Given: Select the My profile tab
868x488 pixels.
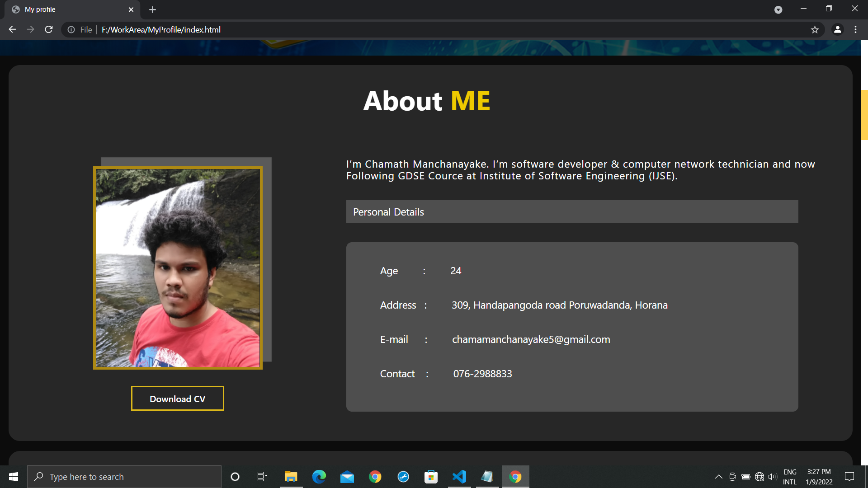Looking at the screenshot, I should pyautogui.click(x=68, y=9).
